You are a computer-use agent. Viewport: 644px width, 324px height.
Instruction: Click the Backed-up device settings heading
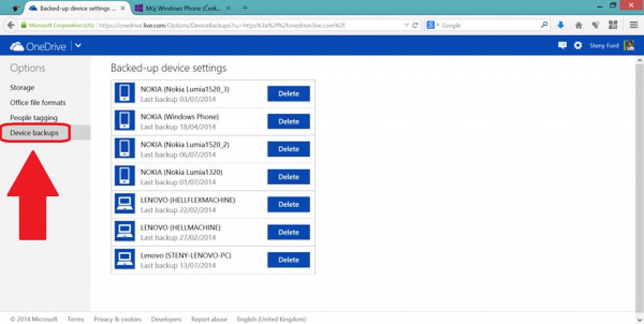[169, 68]
